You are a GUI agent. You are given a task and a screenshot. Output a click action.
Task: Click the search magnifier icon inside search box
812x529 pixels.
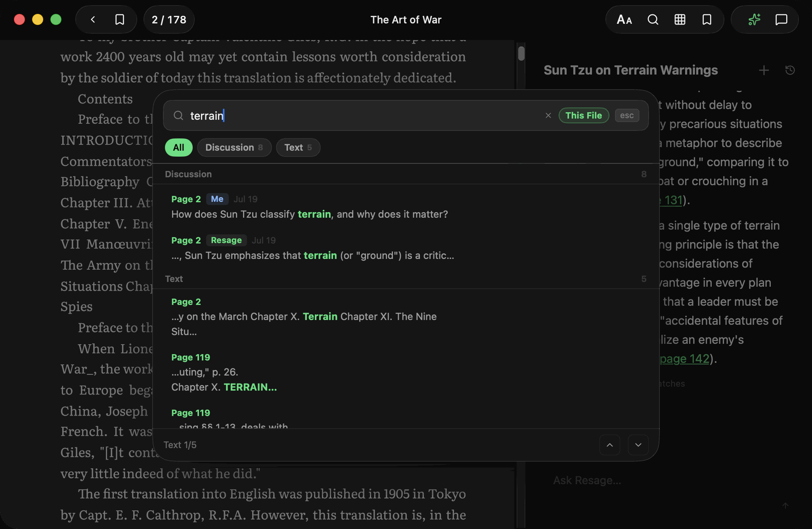(x=178, y=115)
